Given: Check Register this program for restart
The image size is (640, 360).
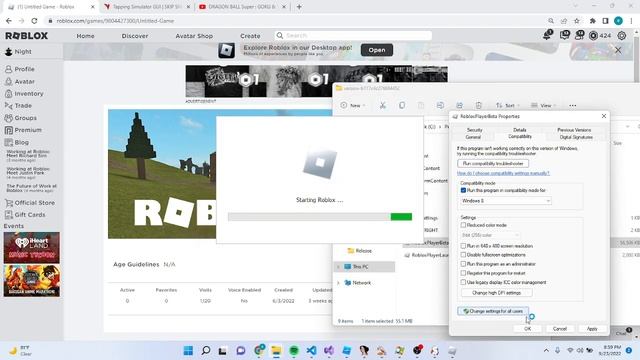Looking at the screenshot, I should click(x=463, y=273).
